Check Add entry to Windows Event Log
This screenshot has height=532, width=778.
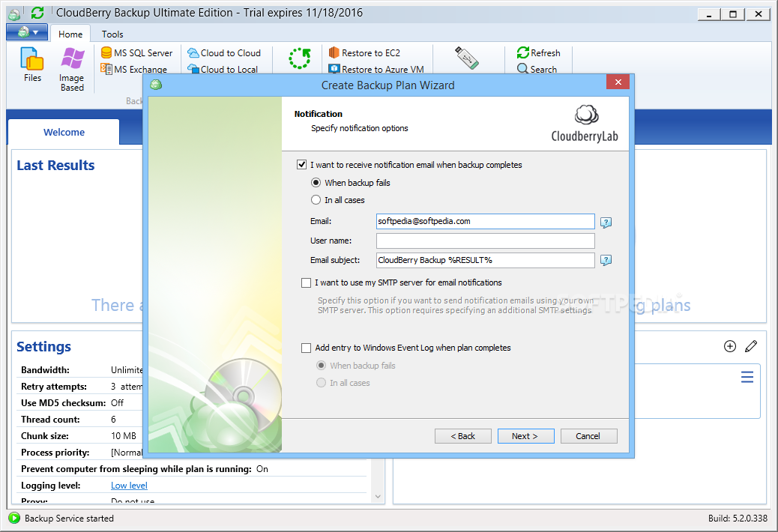click(x=306, y=348)
